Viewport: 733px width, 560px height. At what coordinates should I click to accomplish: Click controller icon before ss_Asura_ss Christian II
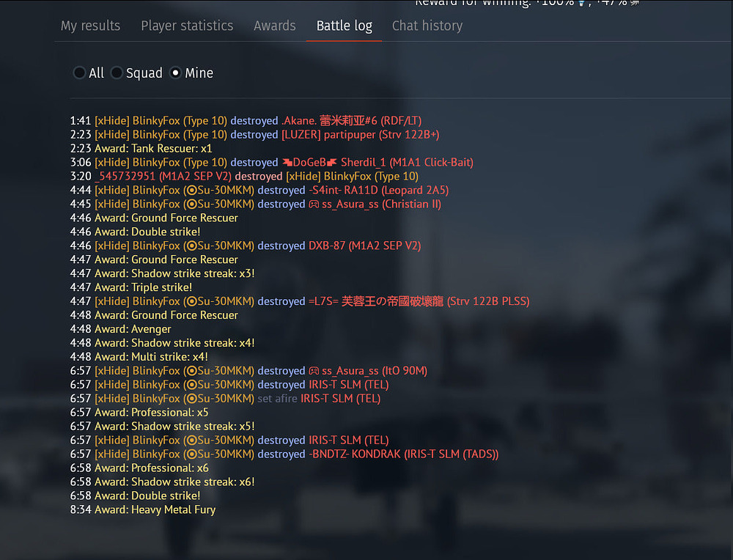pos(314,205)
